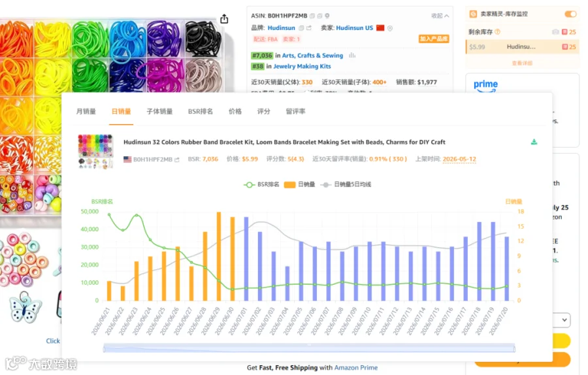Switch to the 留评率 tab

click(295, 111)
